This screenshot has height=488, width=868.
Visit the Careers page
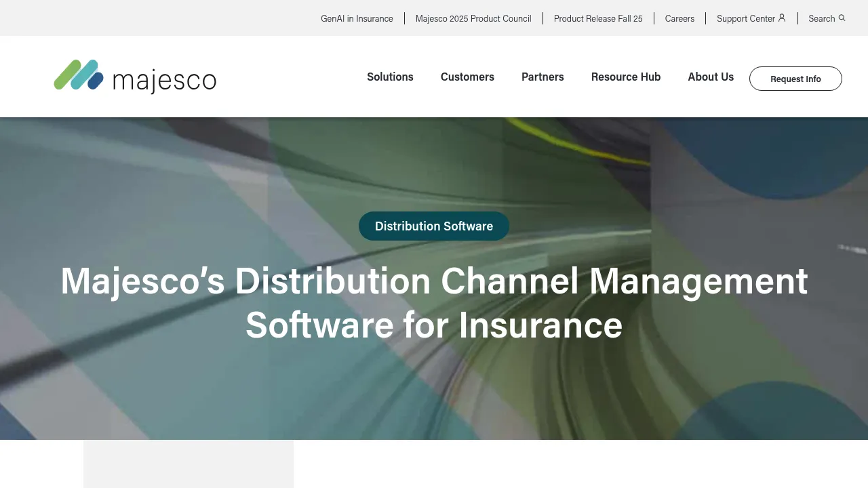tap(679, 18)
